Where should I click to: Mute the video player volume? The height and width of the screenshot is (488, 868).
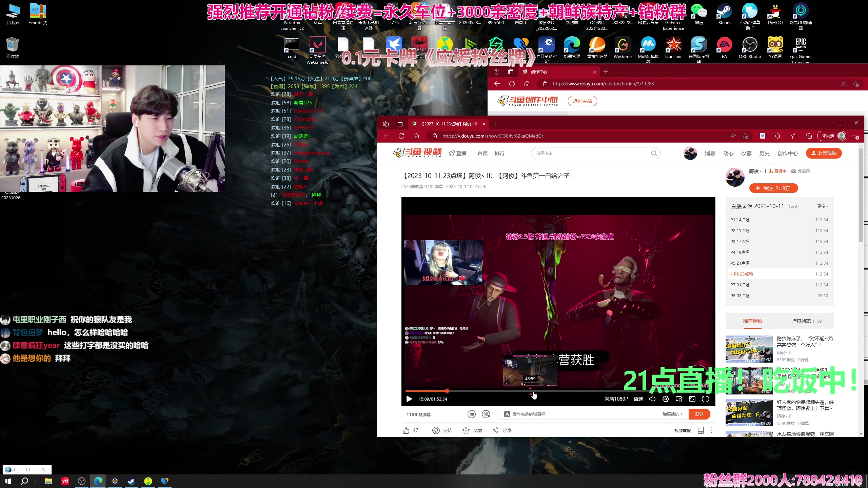click(x=652, y=399)
